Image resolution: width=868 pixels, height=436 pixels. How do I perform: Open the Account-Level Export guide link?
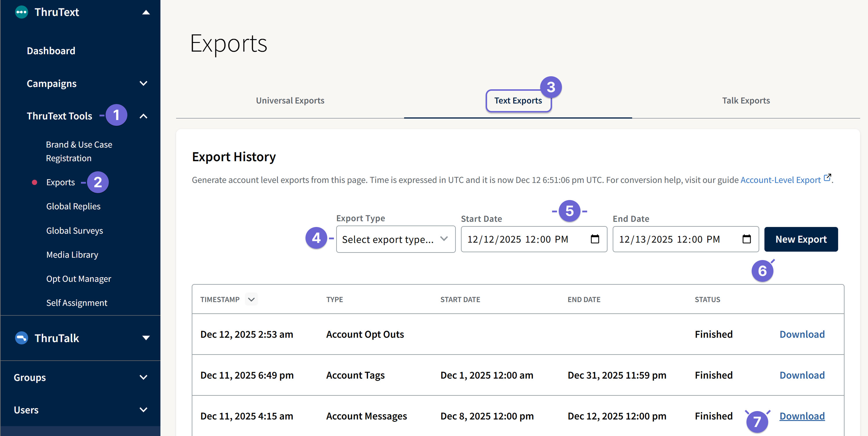click(781, 179)
